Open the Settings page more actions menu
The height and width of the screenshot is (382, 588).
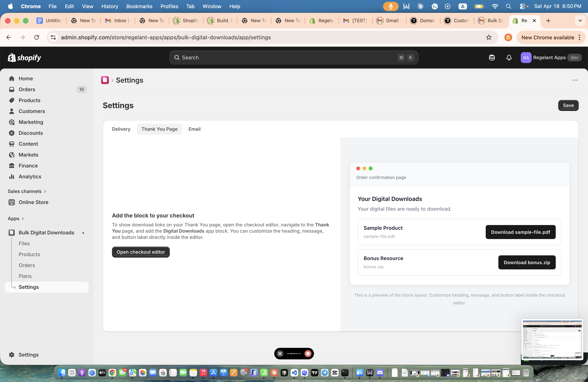pos(575,80)
